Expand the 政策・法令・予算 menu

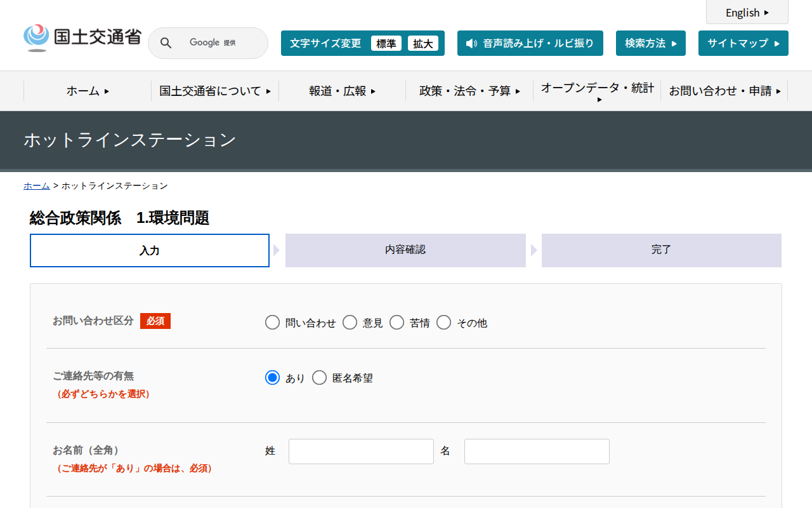click(x=469, y=91)
